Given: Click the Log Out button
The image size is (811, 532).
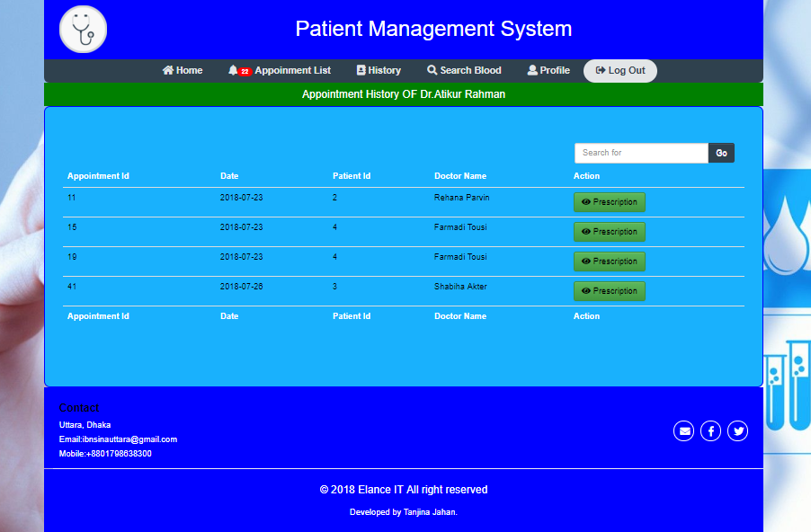Looking at the screenshot, I should coord(620,71).
